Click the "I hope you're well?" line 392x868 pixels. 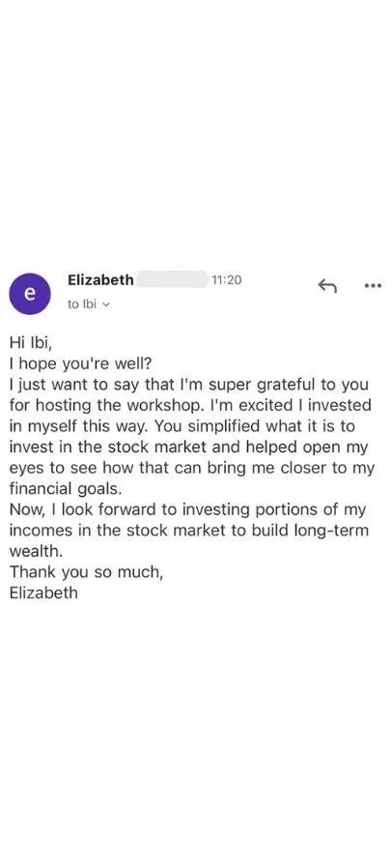pos(83,363)
